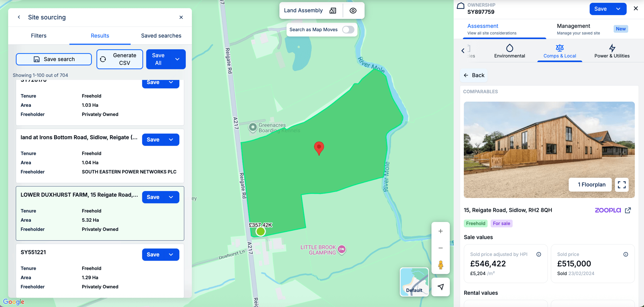Click the Back button above Comparables
This screenshot has height=307, width=644.
pos(473,75)
